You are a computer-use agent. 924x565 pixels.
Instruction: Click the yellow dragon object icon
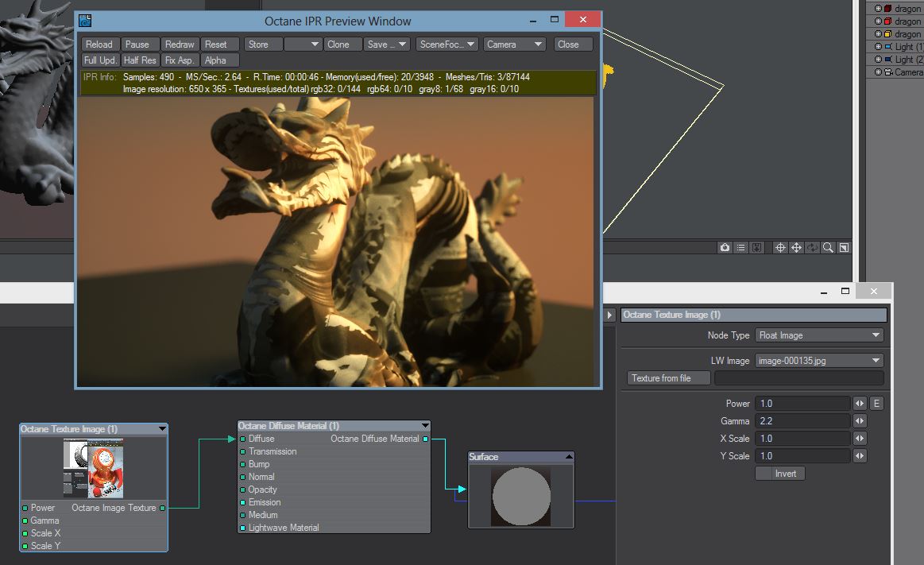[x=887, y=33]
